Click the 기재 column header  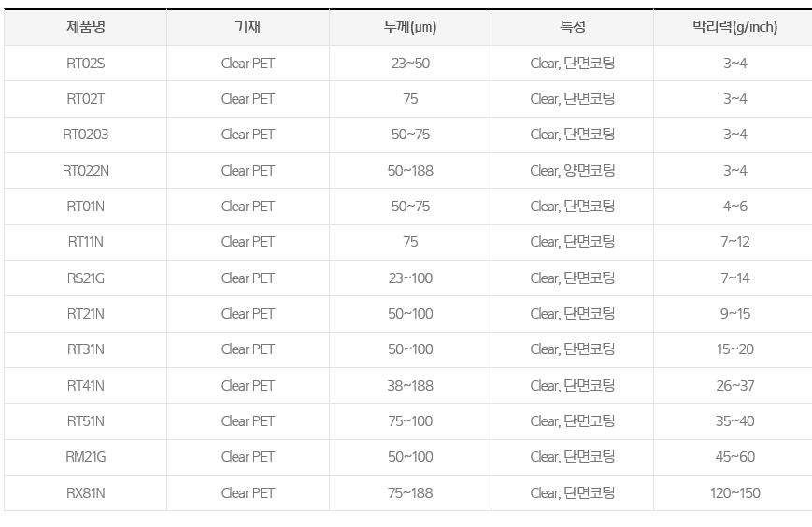[x=248, y=27]
